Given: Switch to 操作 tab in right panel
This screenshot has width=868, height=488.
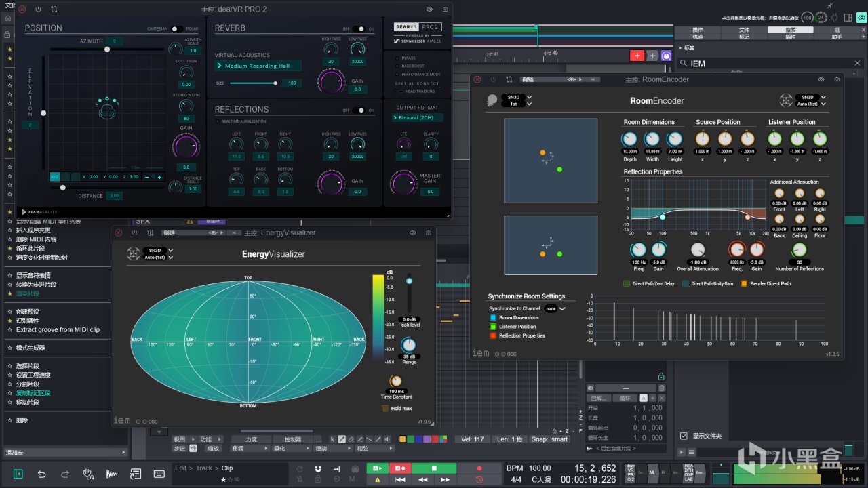Looking at the screenshot, I should [698, 30].
